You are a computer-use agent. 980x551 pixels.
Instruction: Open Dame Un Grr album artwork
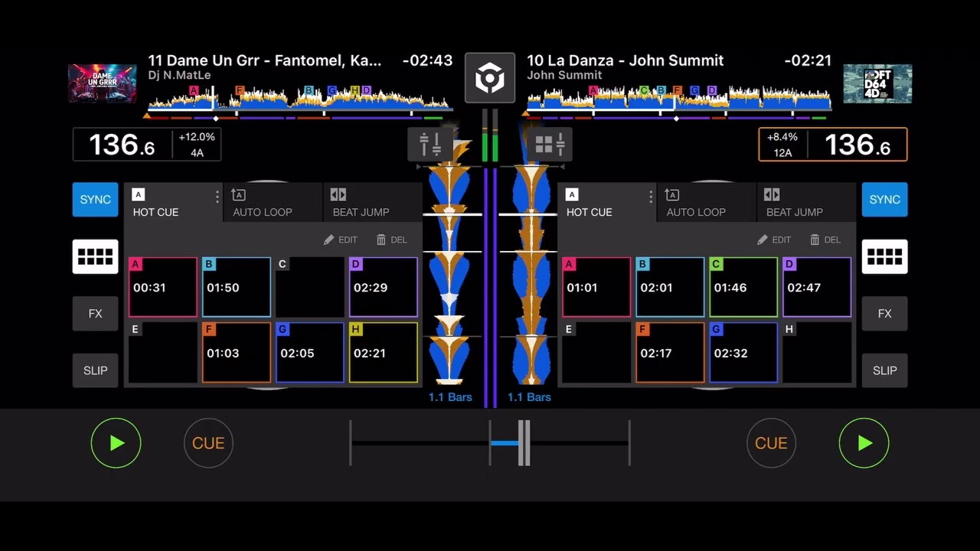[x=103, y=83]
